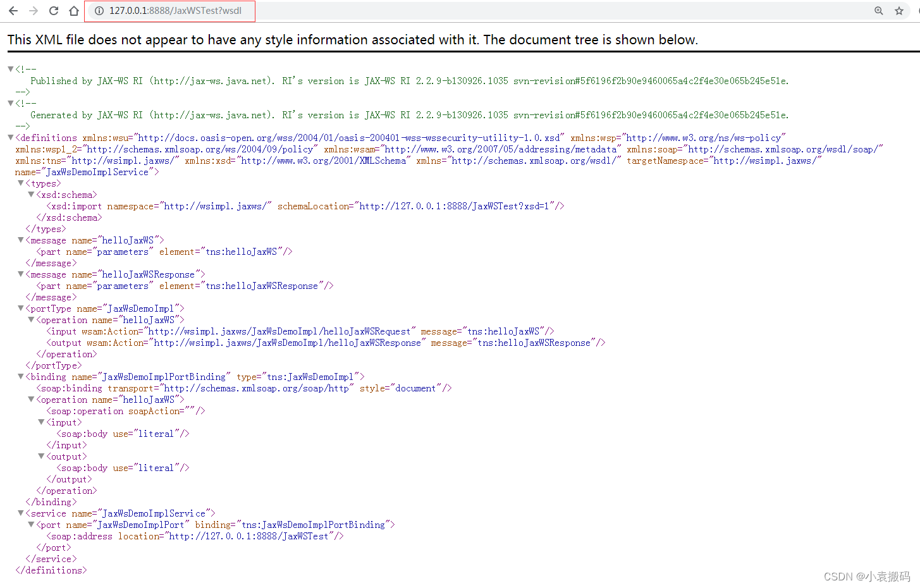Viewport: 920px width, 588px height.
Task: Collapse the input element in binding
Action: point(41,422)
